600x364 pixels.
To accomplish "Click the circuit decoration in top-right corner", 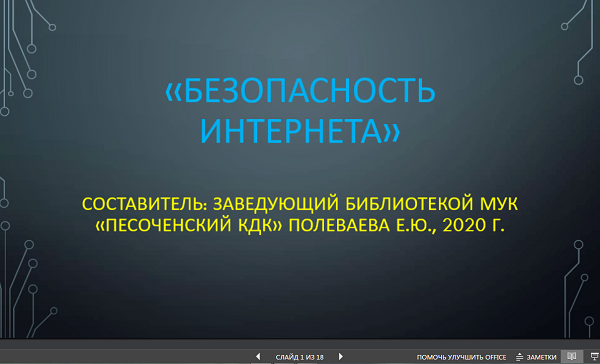I will pos(580,42).
